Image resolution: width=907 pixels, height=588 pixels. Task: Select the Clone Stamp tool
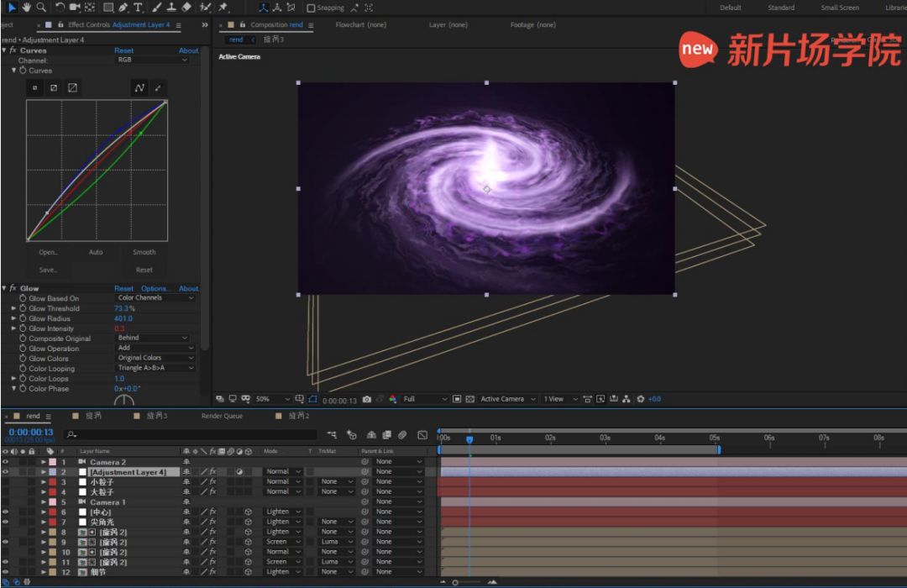point(170,8)
